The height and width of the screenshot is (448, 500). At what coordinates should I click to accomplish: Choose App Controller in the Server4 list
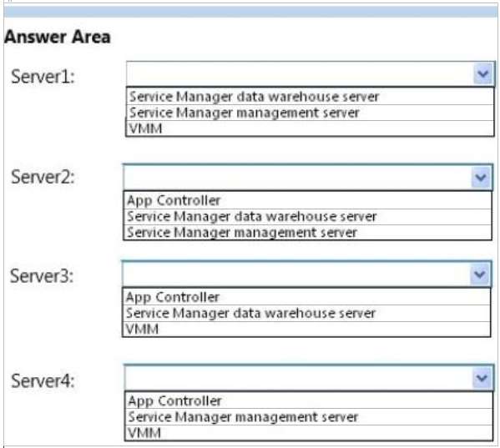[x=309, y=400]
